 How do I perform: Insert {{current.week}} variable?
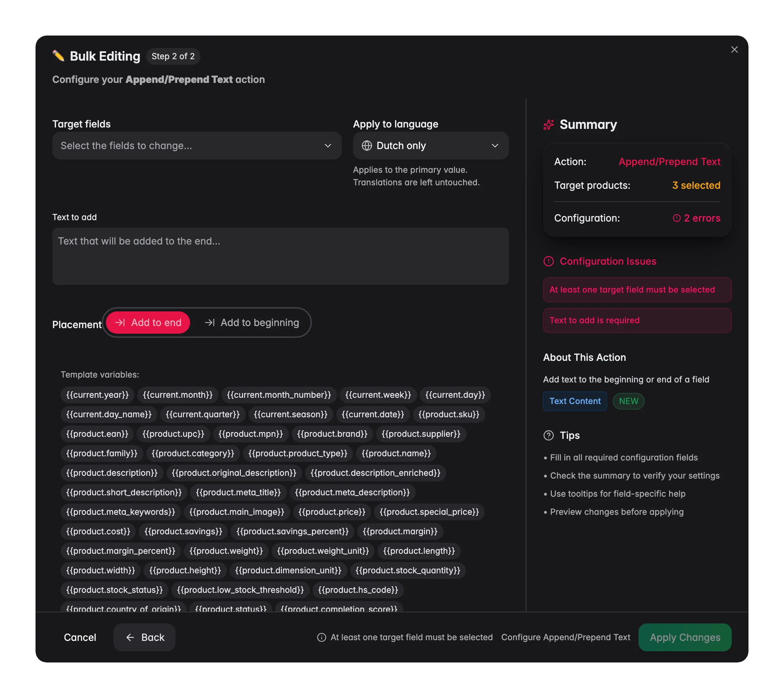378,395
